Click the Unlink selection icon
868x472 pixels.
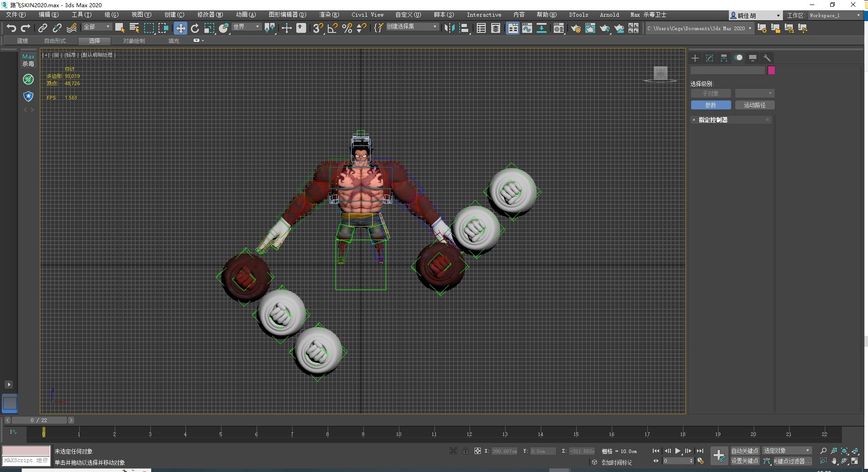click(x=57, y=28)
